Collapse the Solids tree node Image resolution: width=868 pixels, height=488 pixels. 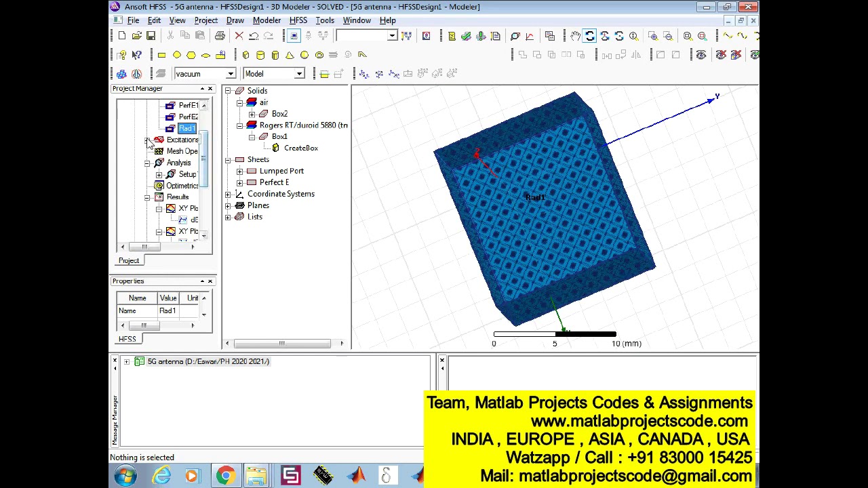coord(229,91)
